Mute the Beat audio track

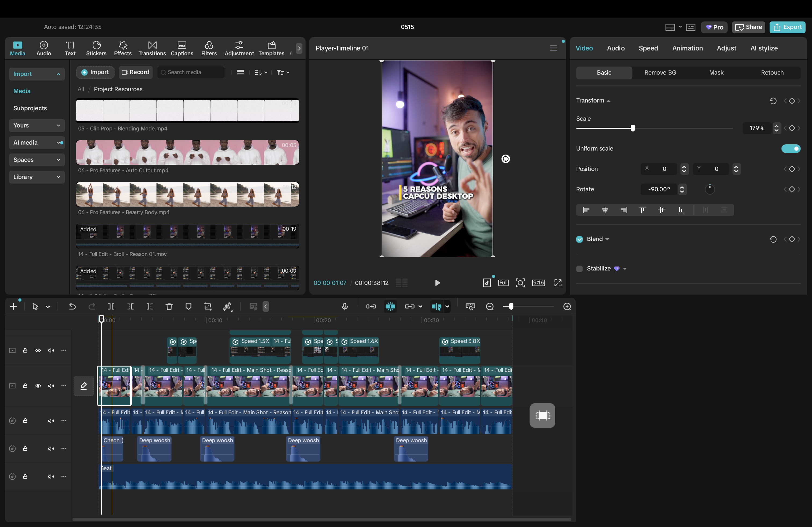(x=51, y=476)
